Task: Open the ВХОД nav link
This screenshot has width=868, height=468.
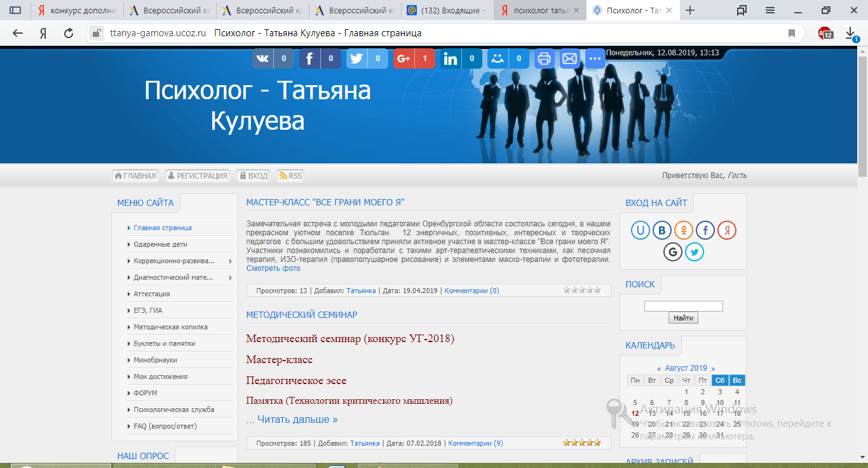Action: [253, 176]
